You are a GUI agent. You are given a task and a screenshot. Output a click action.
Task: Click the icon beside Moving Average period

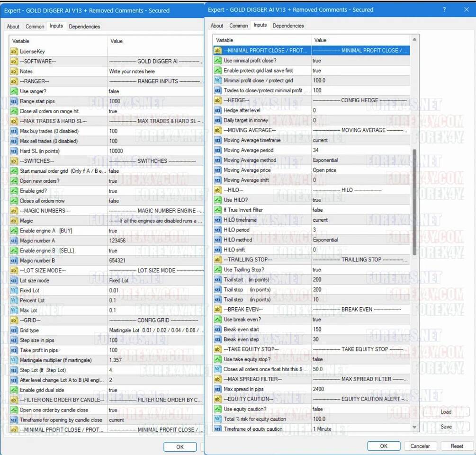218,150
